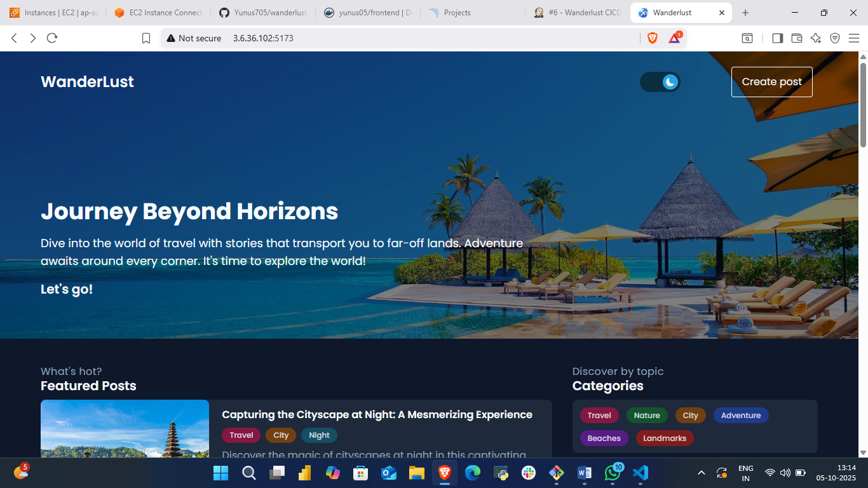This screenshot has height=488, width=868.
Task: Toggle the dark mode switch
Action: click(660, 82)
